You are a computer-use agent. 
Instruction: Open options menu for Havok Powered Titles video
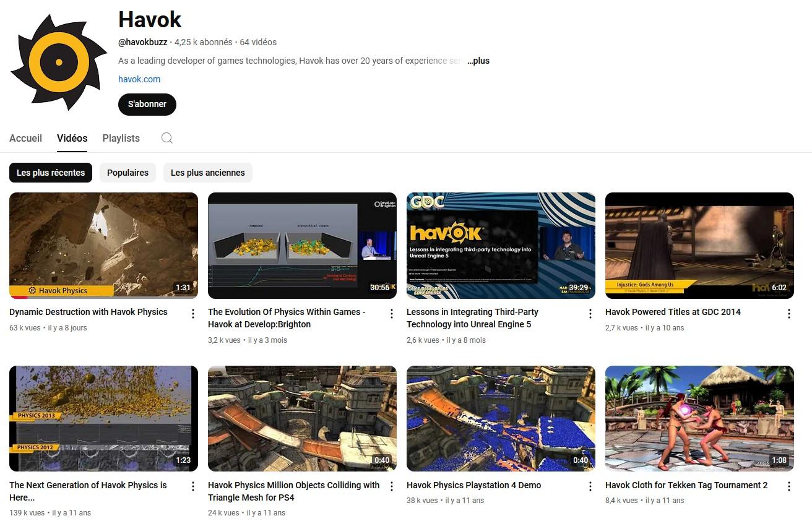click(789, 314)
